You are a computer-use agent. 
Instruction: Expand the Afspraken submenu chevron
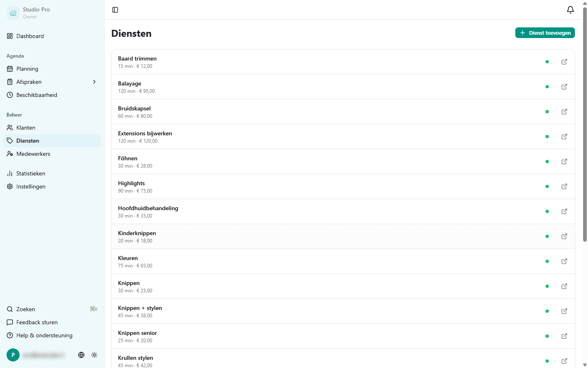click(94, 82)
